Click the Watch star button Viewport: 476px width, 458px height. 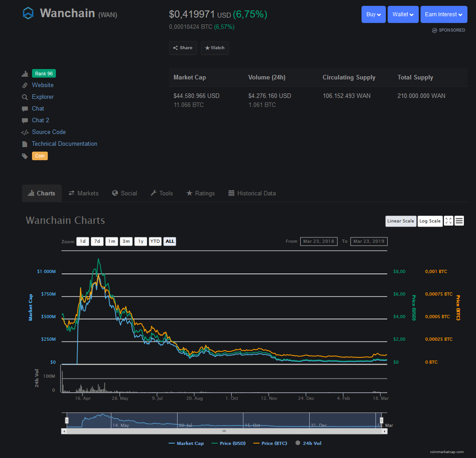215,48
